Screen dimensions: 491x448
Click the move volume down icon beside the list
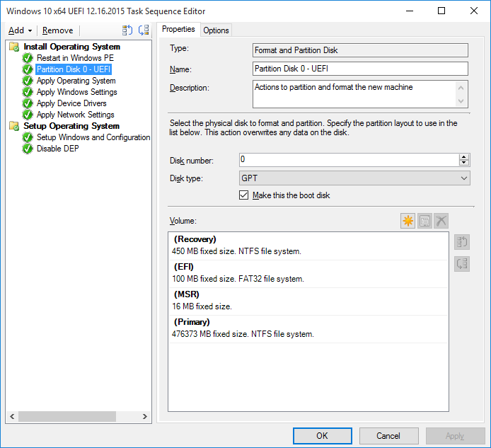tap(462, 264)
